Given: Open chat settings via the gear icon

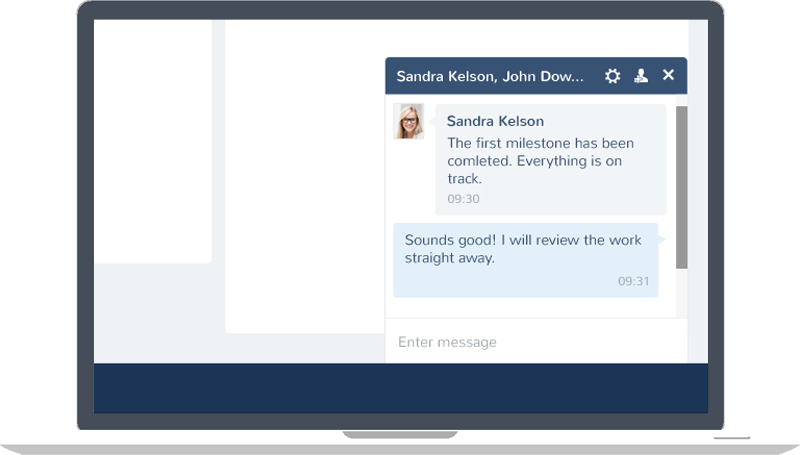Looking at the screenshot, I should [612, 76].
